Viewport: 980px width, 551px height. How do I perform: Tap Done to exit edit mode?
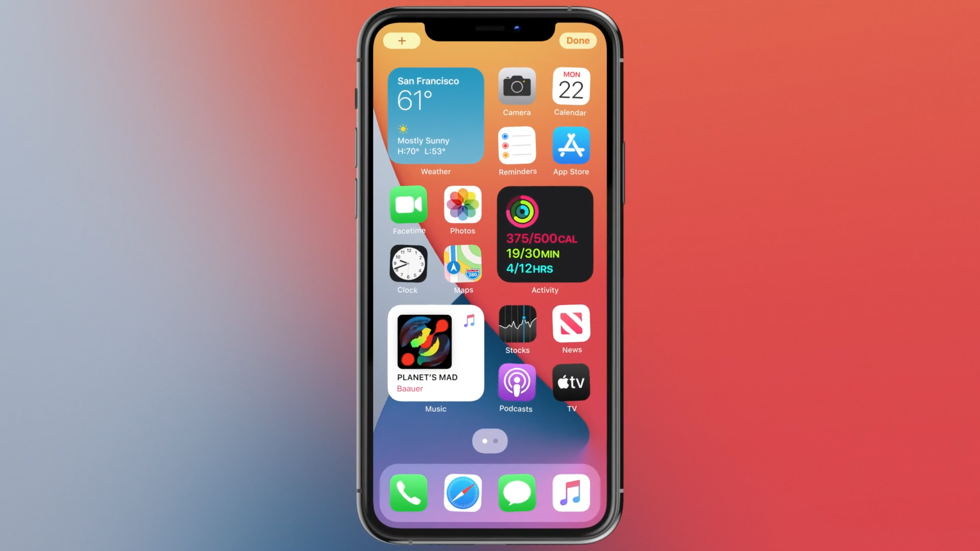[x=578, y=40]
